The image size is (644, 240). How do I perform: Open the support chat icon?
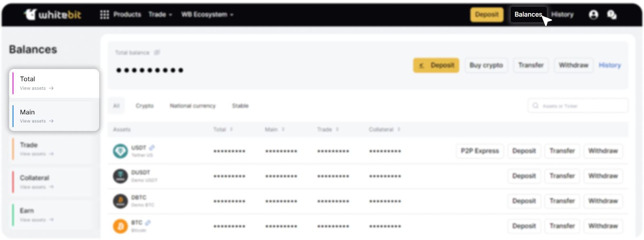(x=612, y=15)
